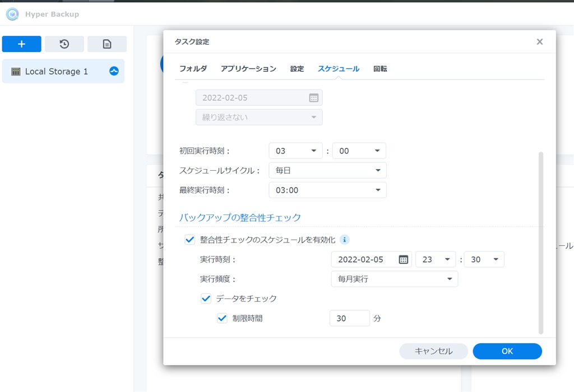This screenshot has width=574, height=392.
Task: Click the 初回実行時刻 label
Action: tap(204, 151)
